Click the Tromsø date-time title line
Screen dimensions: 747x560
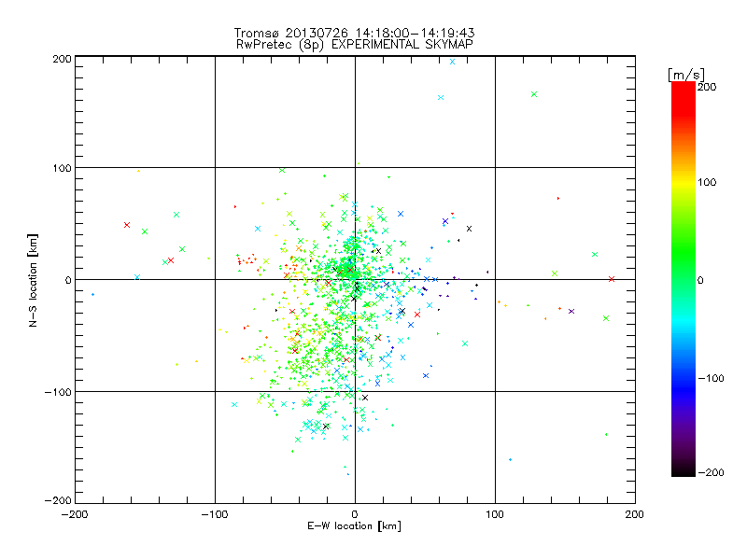[x=354, y=33]
